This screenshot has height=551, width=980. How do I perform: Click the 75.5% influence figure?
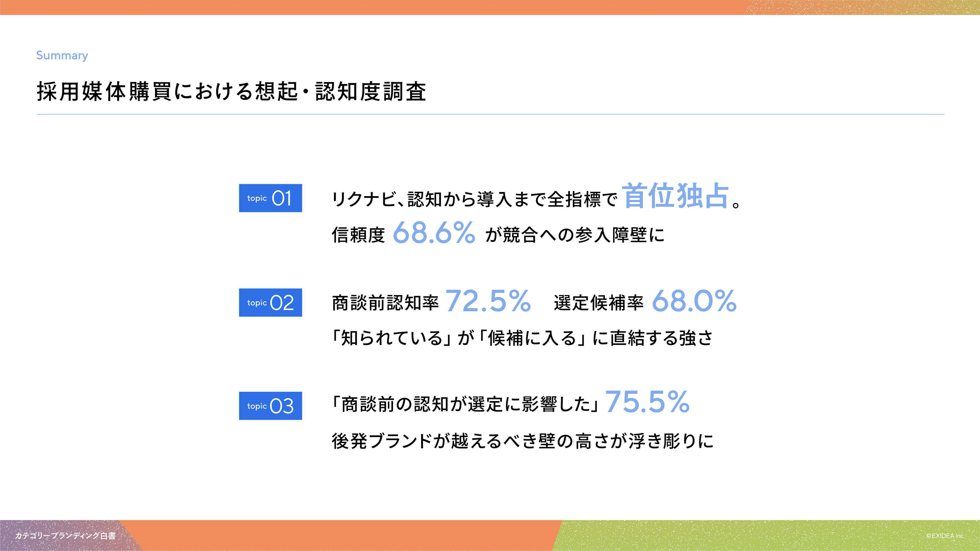click(x=647, y=402)
